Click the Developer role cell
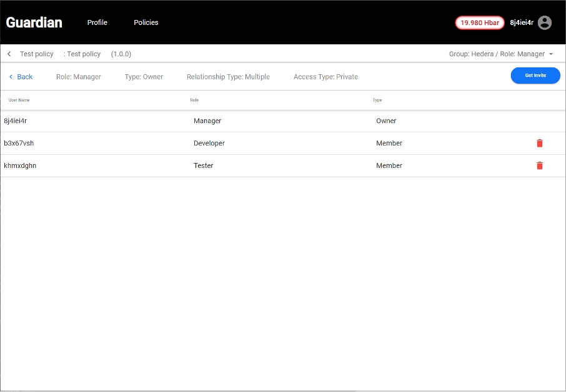566x392 pixels. click(x=209, y=144)
